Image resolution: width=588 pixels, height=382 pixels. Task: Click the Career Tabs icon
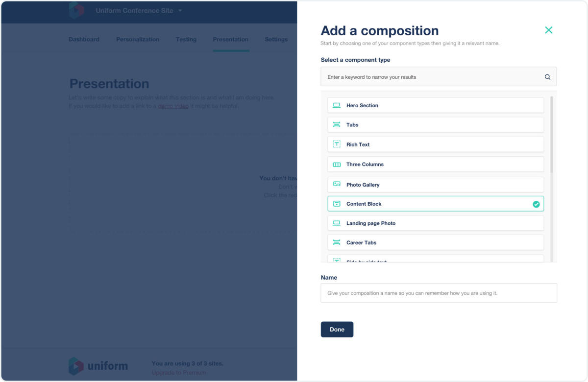tap(337, 242)
